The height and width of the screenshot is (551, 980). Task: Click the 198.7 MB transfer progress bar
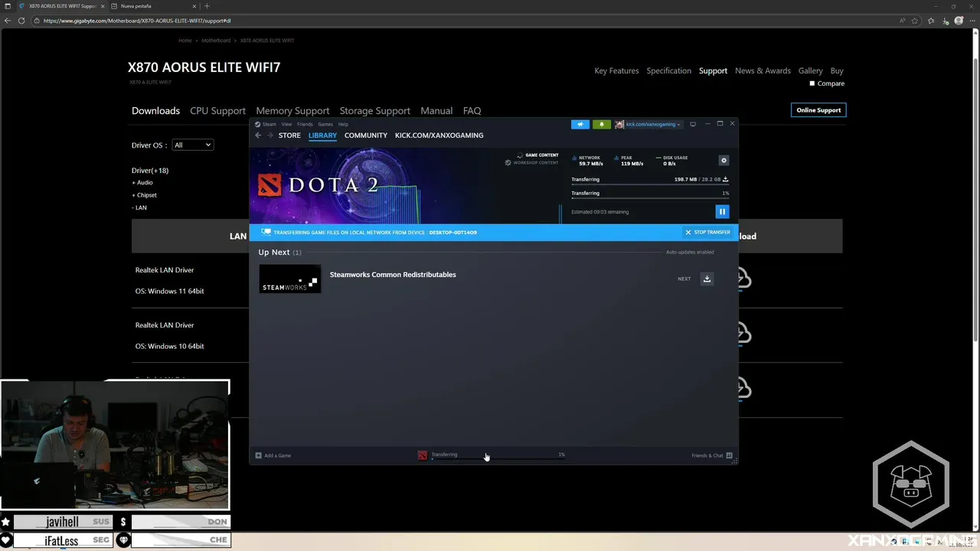(649, 184)
